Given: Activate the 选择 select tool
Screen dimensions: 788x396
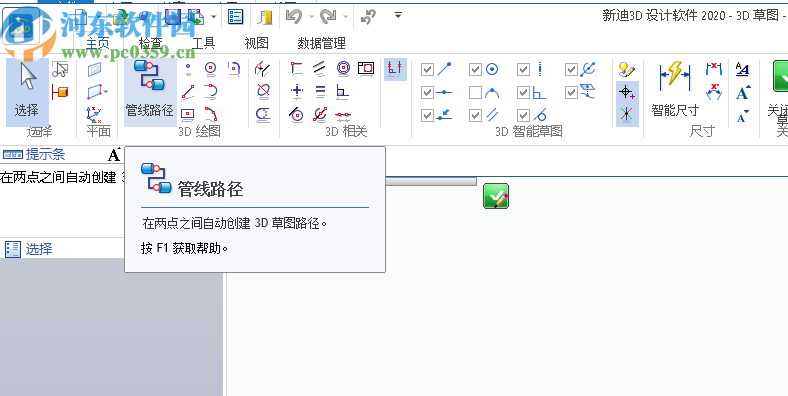Looking at the screenshot, I should (x=27, y=92).
